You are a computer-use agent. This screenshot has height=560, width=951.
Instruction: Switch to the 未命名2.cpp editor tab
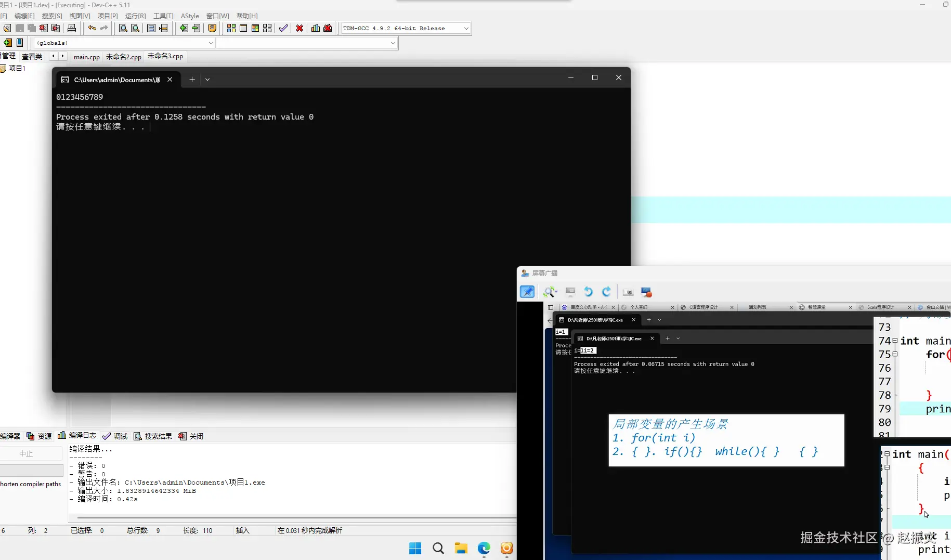click(124, 57)
